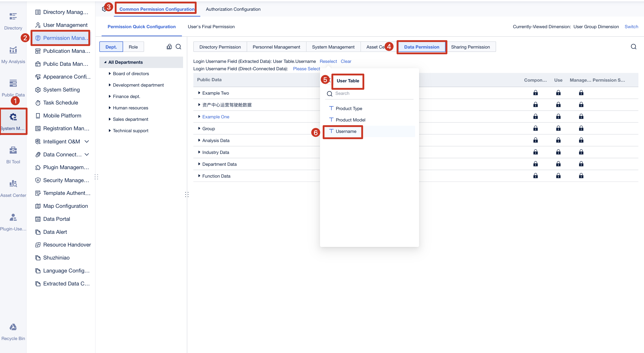Open Plugin-Use section in sidebar

pyautogui.click(x=13, y=222)
